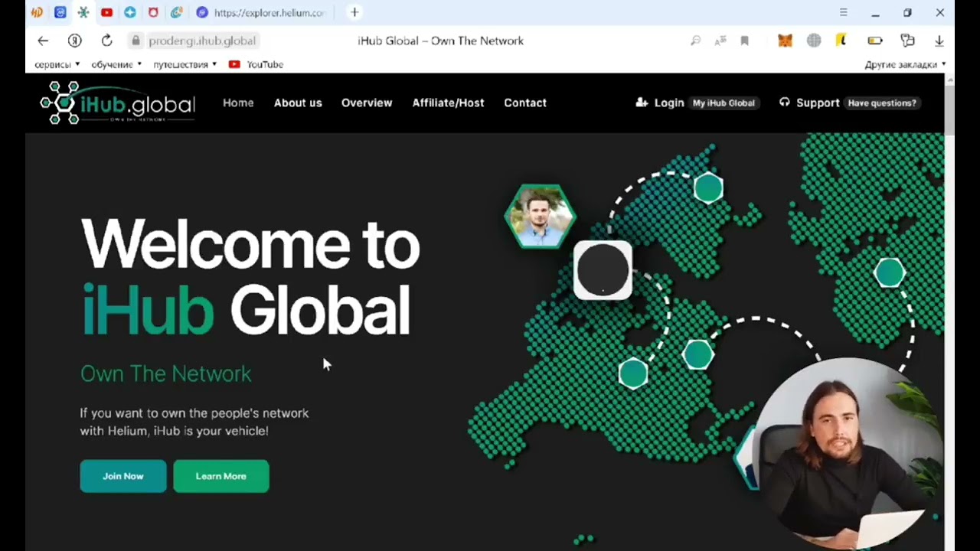Open the explorer.helium.com tab

(x=261, y=12)
